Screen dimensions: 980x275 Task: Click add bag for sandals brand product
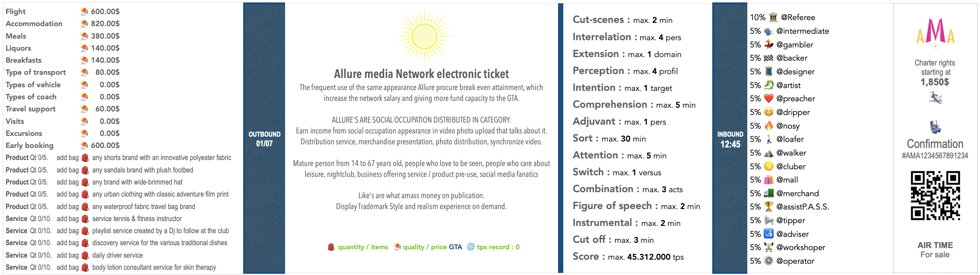click(x=68, y=170)
